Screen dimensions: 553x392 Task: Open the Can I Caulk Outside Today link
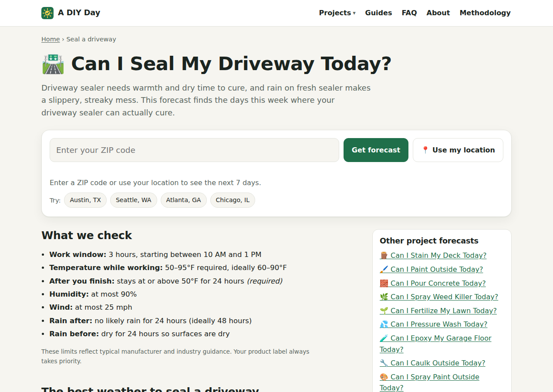click(432, 363)
